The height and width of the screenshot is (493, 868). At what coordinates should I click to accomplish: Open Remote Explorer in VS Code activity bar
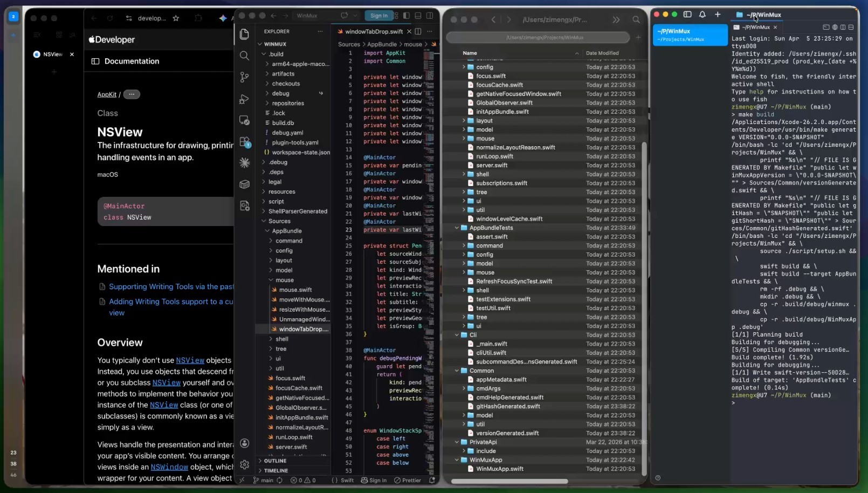244,120
